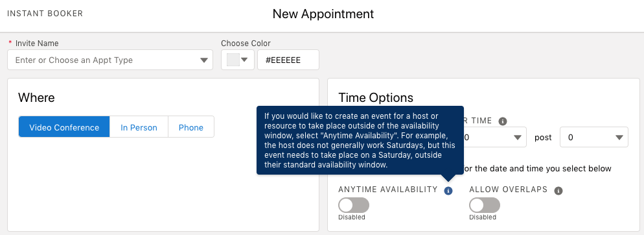Image resolution: width=644 pixels, height=235 pixels.
Task: Click the Disabled label under Anytime Availability
Action: (352, 217)
